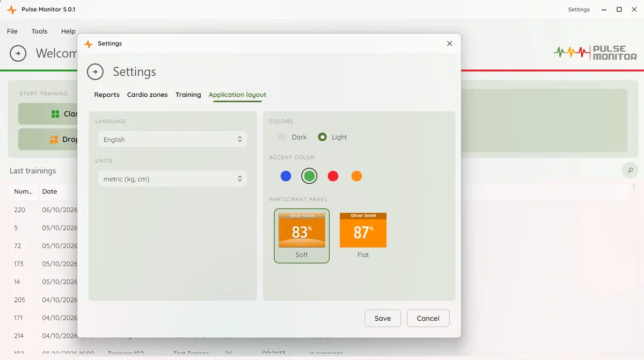This screenshot has height=360, width=644.
Task: Maximize the Pulse Monitor window
Action: pyautogui.click(x=619, y=10)
